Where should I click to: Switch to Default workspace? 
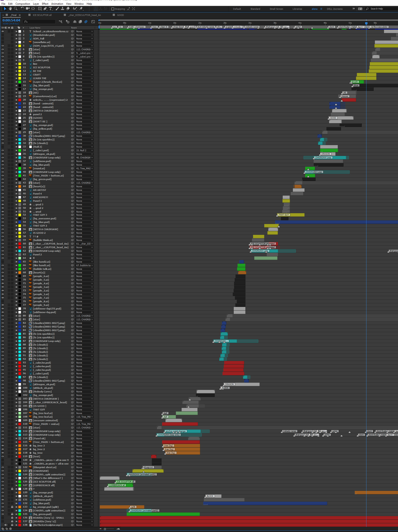tap(237, 9)
